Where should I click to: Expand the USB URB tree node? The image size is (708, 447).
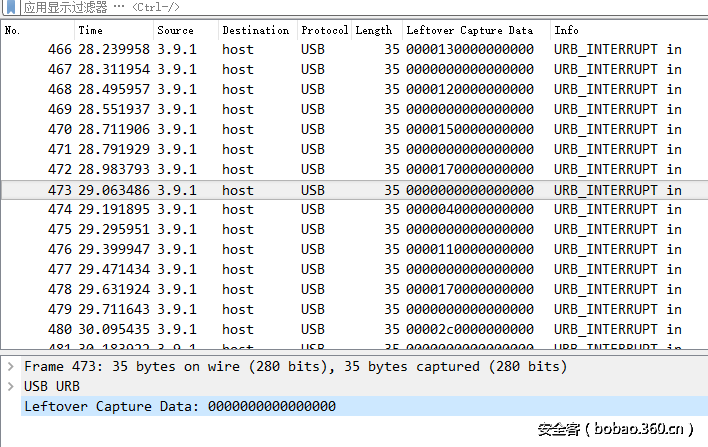click(x=11, y=386)
